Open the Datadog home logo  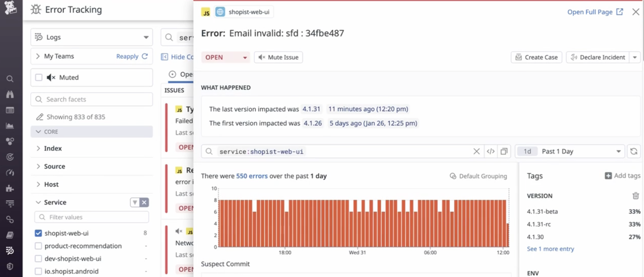[10, 8]
